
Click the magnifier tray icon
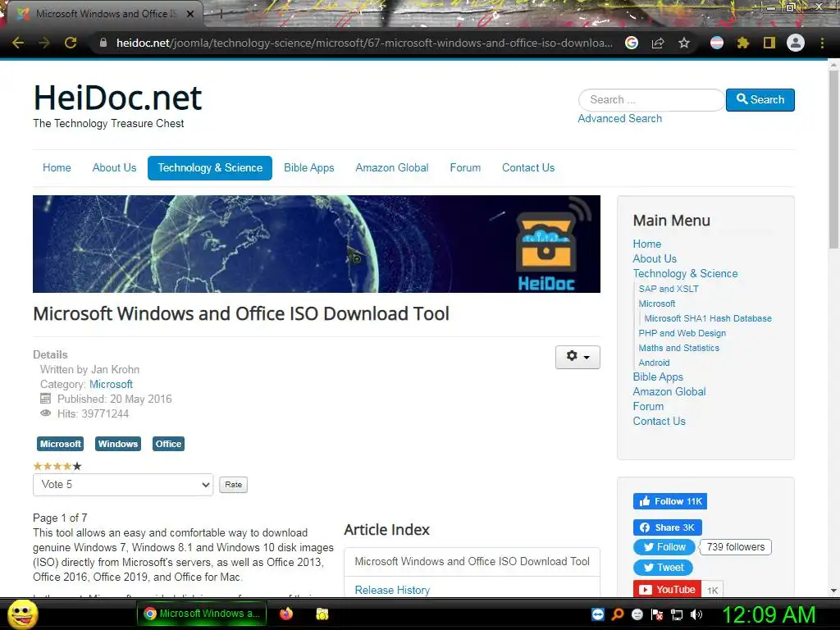(618, 614)
